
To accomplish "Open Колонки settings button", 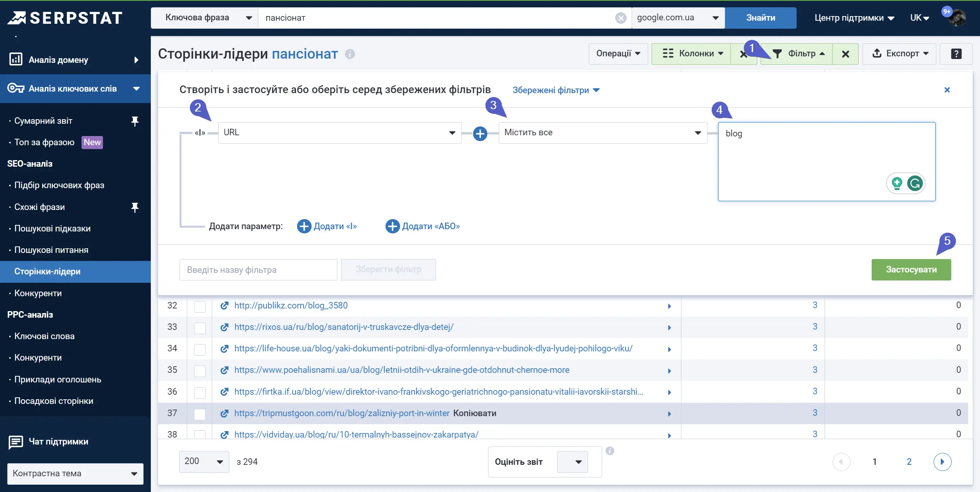I will click(x=691, y=54).
